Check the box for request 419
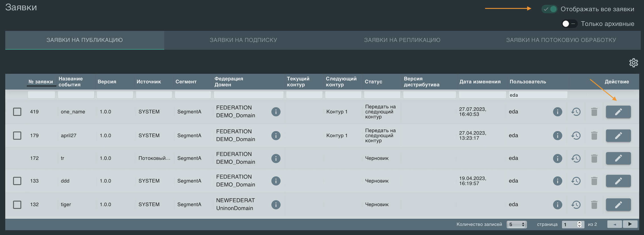Screen dimensions: 644x235 tap(17, 112)
